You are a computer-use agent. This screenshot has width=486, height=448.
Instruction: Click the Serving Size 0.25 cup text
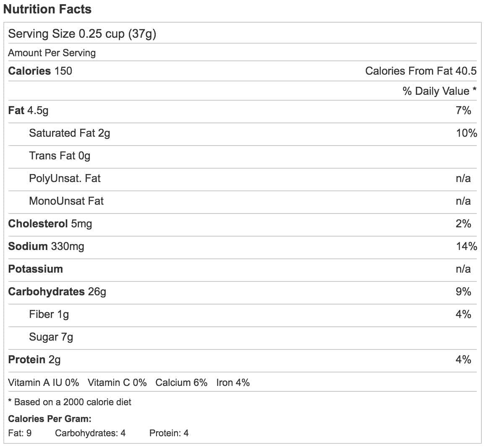point(82,34)
